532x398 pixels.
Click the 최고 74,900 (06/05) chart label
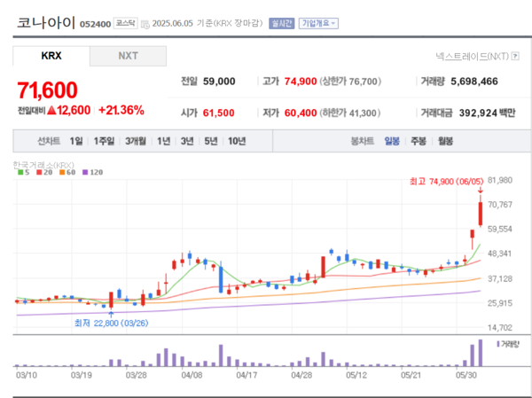(x=446, y=182)
